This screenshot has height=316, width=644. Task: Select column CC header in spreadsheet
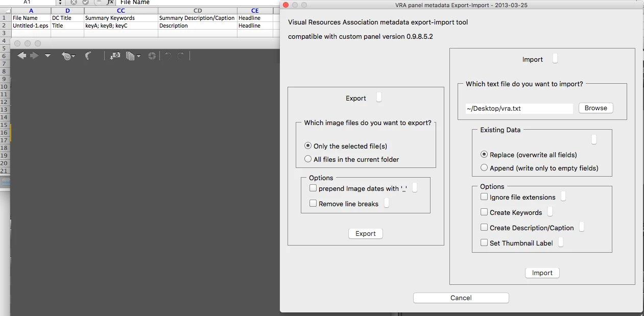121,11
